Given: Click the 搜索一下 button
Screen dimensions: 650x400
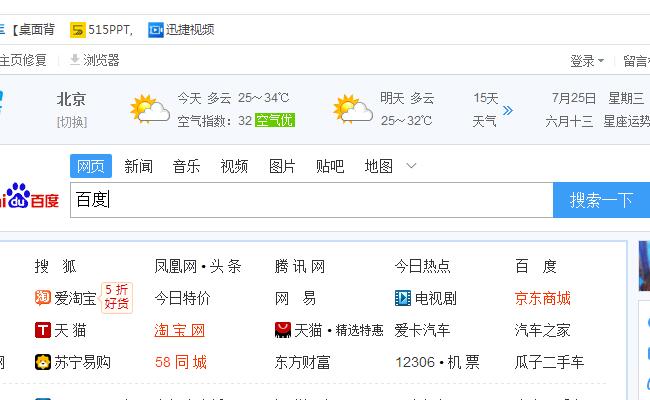Looking at the screenshot, I should 601,200.
